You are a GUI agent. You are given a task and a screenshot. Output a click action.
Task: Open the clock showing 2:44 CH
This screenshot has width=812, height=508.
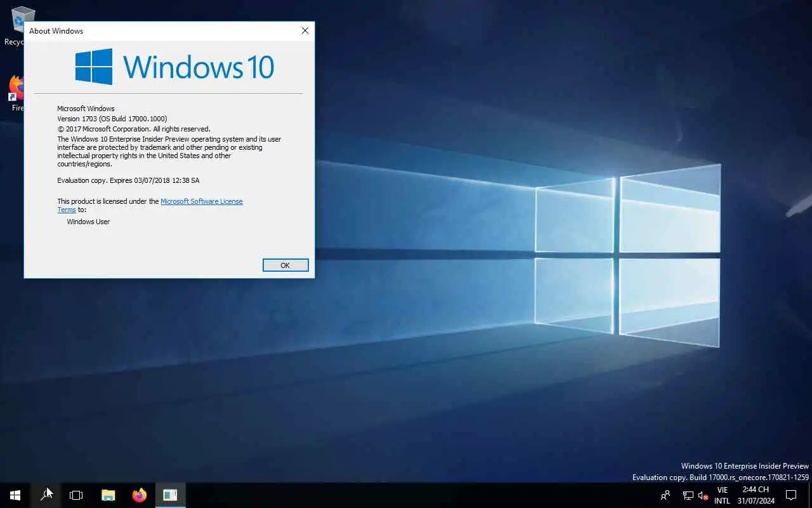[x=756, y=495]
